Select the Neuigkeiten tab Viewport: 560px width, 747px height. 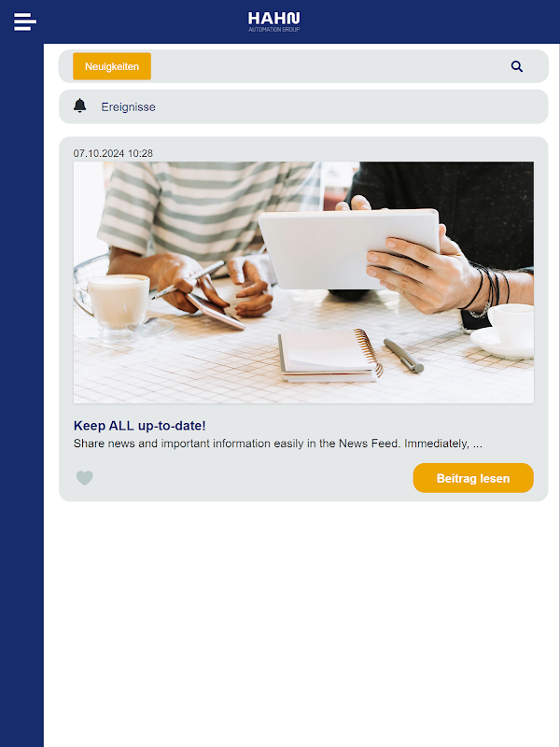pyautogui.click(x=112, y=66)
